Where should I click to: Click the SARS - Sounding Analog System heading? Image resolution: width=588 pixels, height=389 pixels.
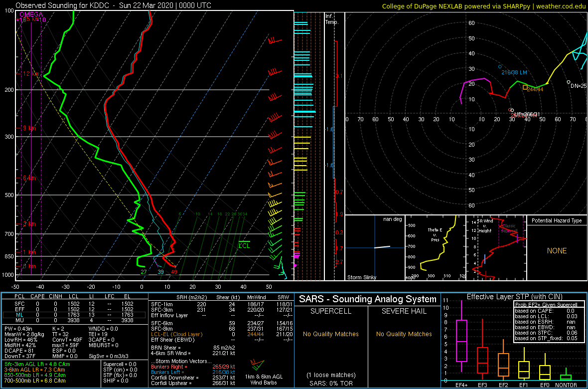click(x=368, y=299)
